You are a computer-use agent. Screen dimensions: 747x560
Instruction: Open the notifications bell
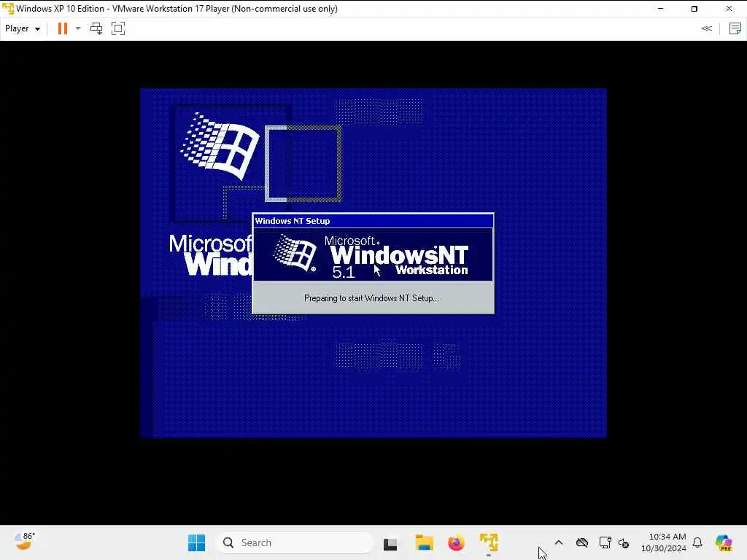[697, 542]
